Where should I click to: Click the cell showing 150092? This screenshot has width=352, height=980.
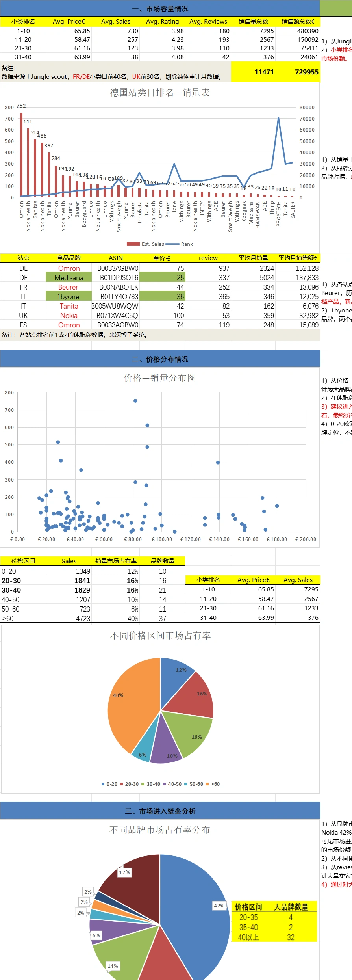click(298, 39)
